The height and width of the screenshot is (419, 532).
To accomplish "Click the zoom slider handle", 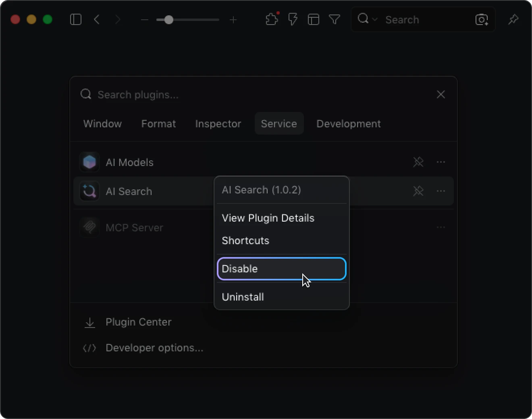I will (169, 20).
